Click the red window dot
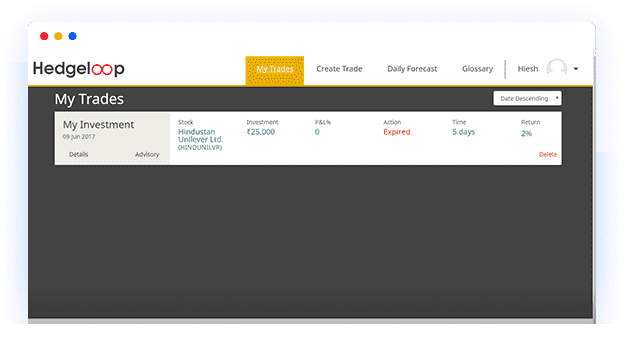624x361 pixels. pyautogui.click(x=44, y=36)
